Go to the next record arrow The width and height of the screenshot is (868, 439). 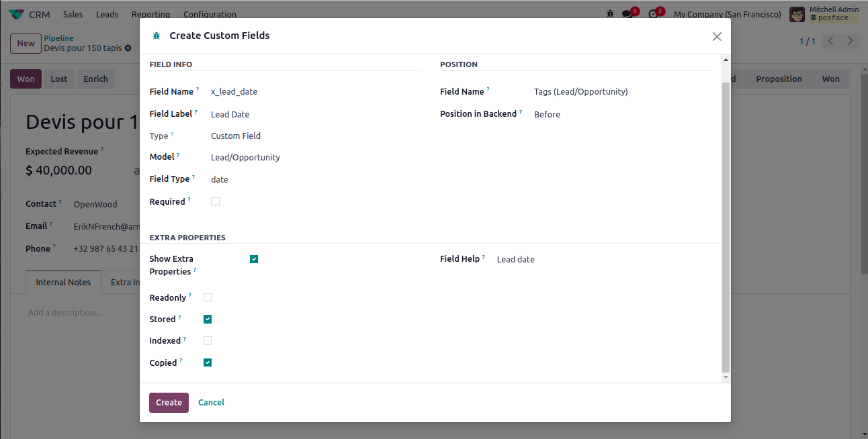pyautogui.click(x=851, y=41)
